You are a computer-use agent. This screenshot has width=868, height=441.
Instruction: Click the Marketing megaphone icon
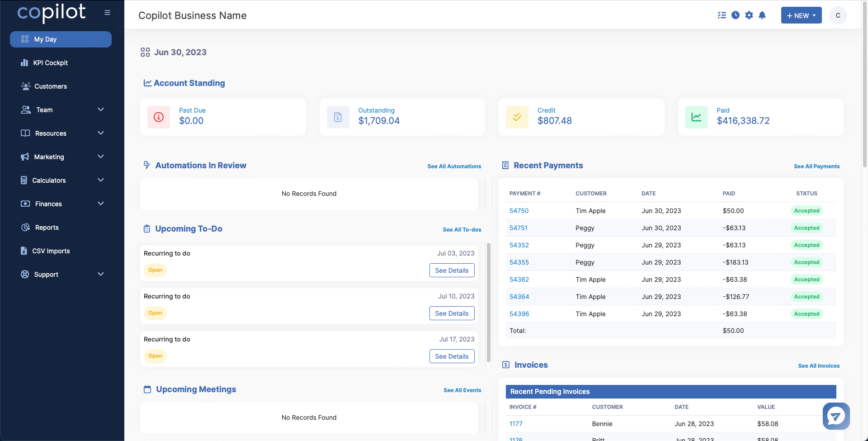pos(25,157)
